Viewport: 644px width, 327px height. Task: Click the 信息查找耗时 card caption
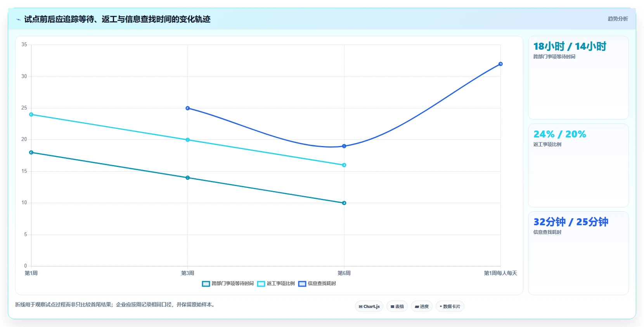547,232
